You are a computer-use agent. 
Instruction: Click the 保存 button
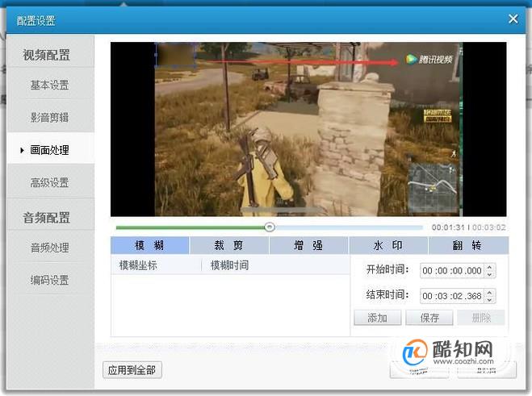[x=429, y=318]
